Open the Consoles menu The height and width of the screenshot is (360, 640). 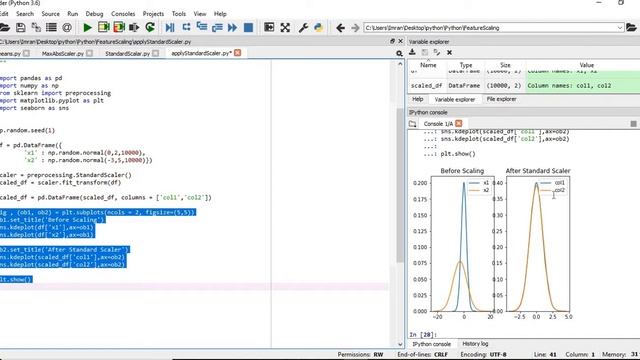coord(123,14)
